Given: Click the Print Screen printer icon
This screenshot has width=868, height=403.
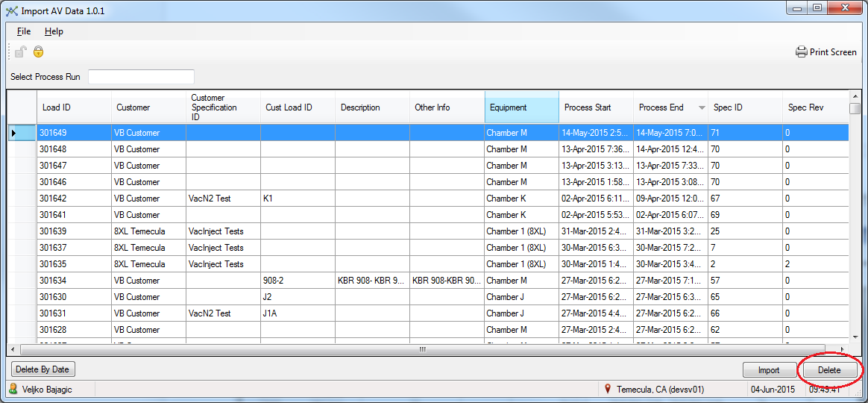Looking at the screenshot, I should 802,52.
